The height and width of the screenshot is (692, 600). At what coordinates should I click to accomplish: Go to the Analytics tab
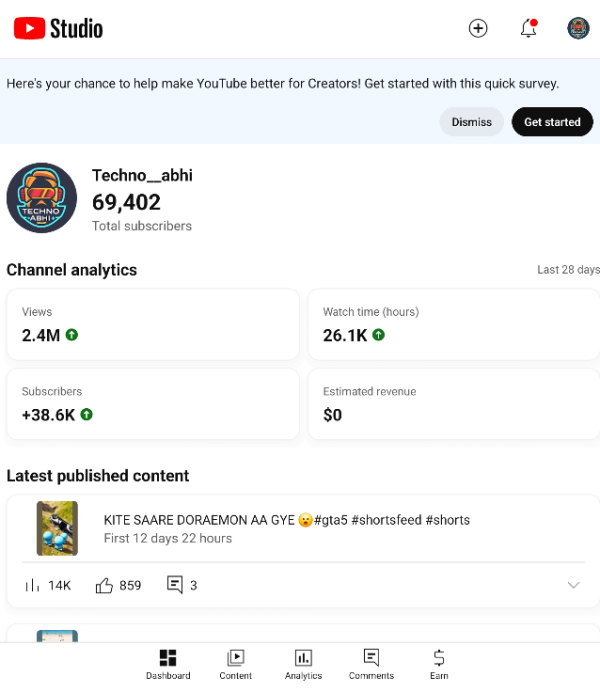click(303, 664)
